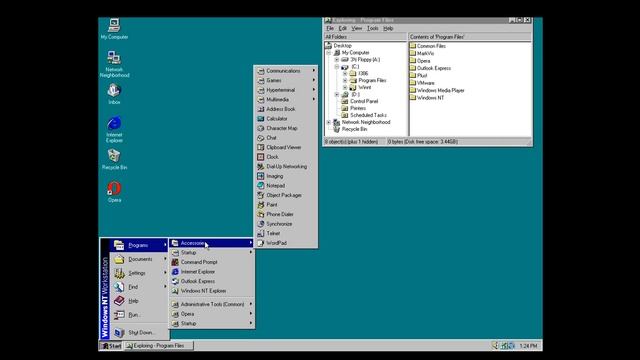This screenshot has width=640, height=360.
Task: Select the Opera desktop icon
Action: (114, 192)
